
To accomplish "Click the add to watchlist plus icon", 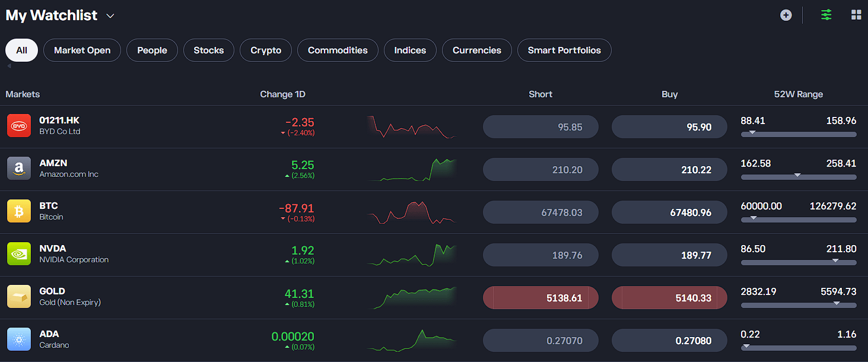I will (x=786, y=15).
